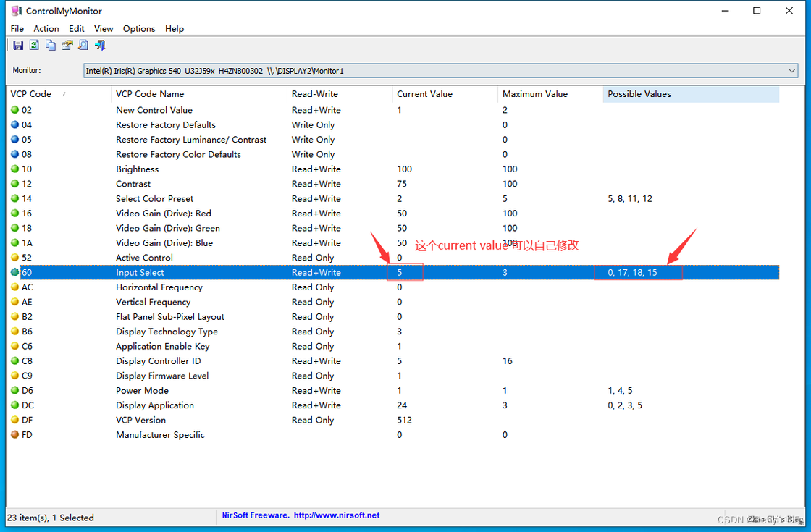
Task: Click the yellow icon of code B6
Action: (x=15, y=332)
